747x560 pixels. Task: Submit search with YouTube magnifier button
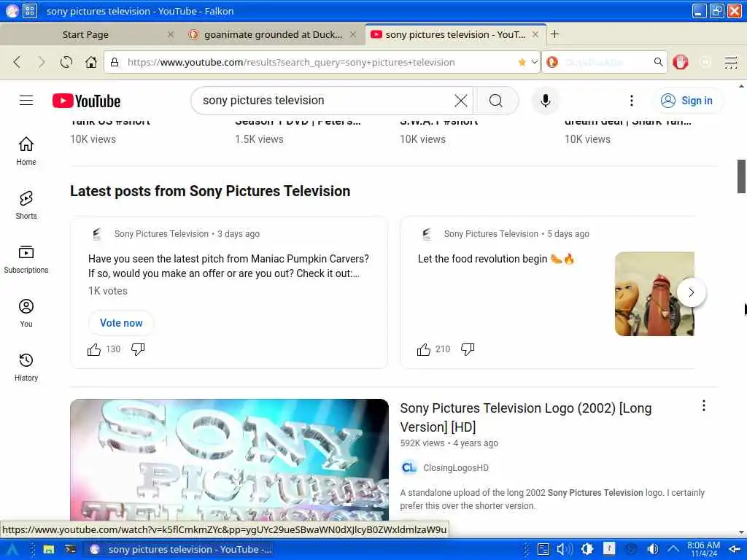[x=495, y=101]
